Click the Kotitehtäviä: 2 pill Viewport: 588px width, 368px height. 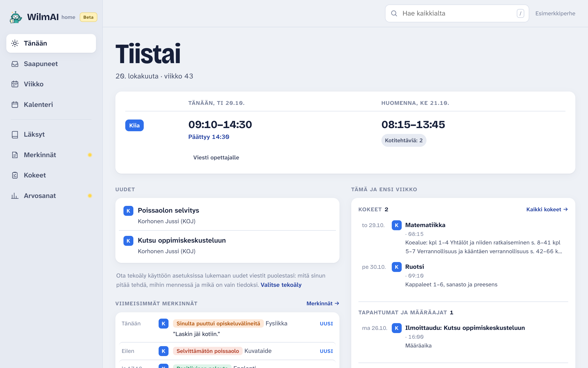(x=404, y=140)
